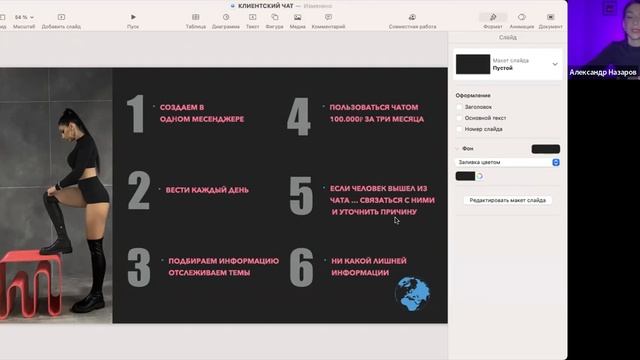Click the Пустой layout thumbnail
The height and width of the screenshot is (360, 640).
point(473,64)
